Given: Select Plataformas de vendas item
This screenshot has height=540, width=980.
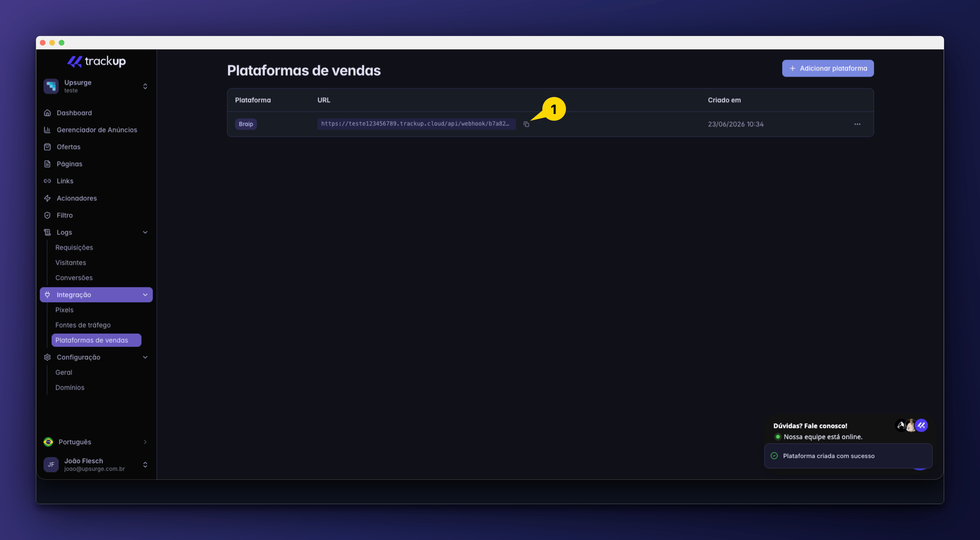Looking at the screenshot, I should pyautogui.click(x=96, y=340).
